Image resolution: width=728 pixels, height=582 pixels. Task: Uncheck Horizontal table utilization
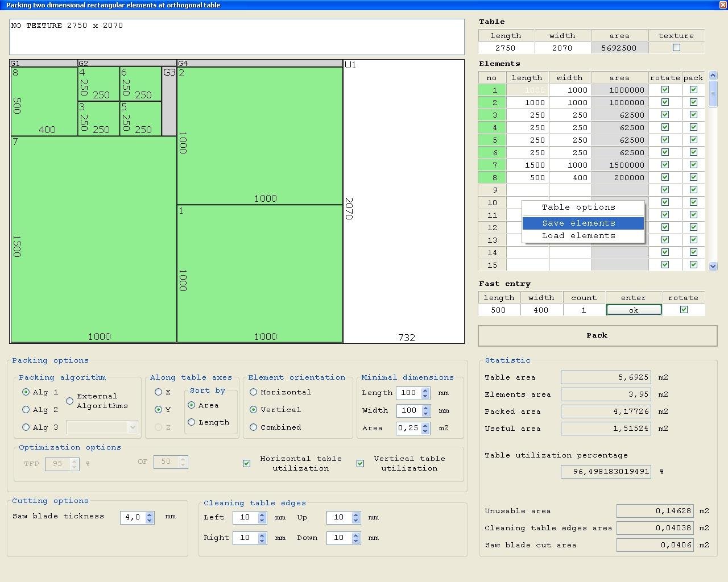pyautogui.click(x=247, y=463)
